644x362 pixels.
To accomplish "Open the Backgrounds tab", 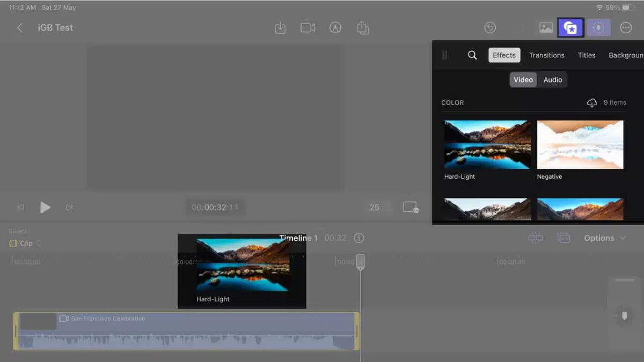I will tap(626, 55).
